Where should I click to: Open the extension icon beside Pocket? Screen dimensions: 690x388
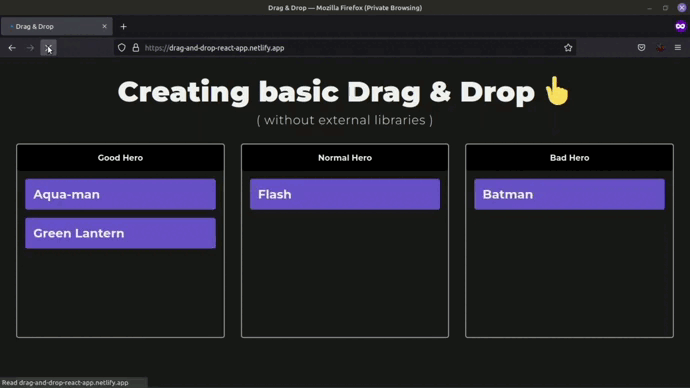661,48
